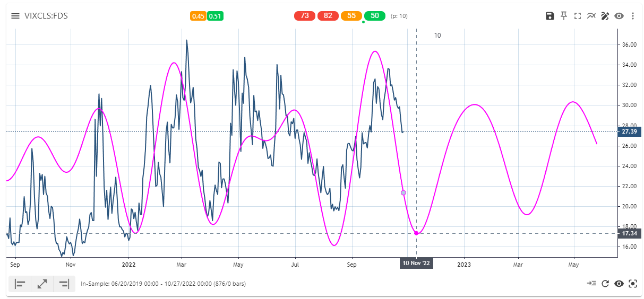Toggle bottom-right eye visibility icon
644x299 pixels.
pos(619,284)
